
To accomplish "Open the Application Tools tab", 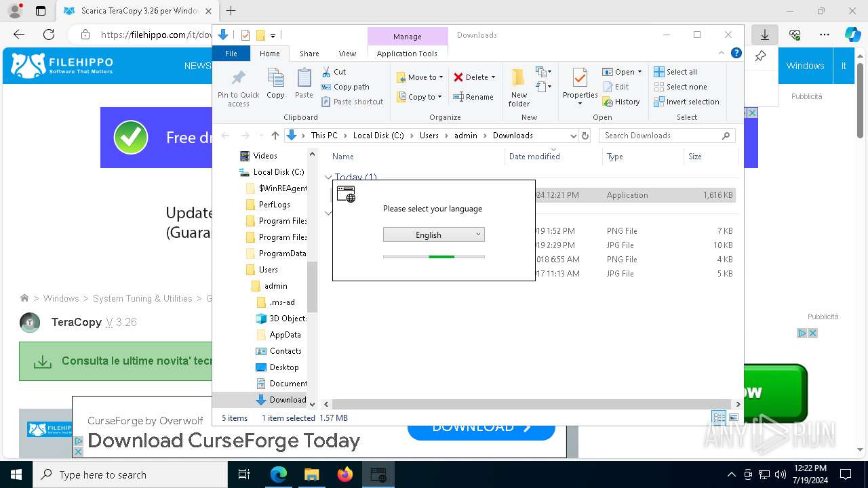I will (x=407, y=54).
